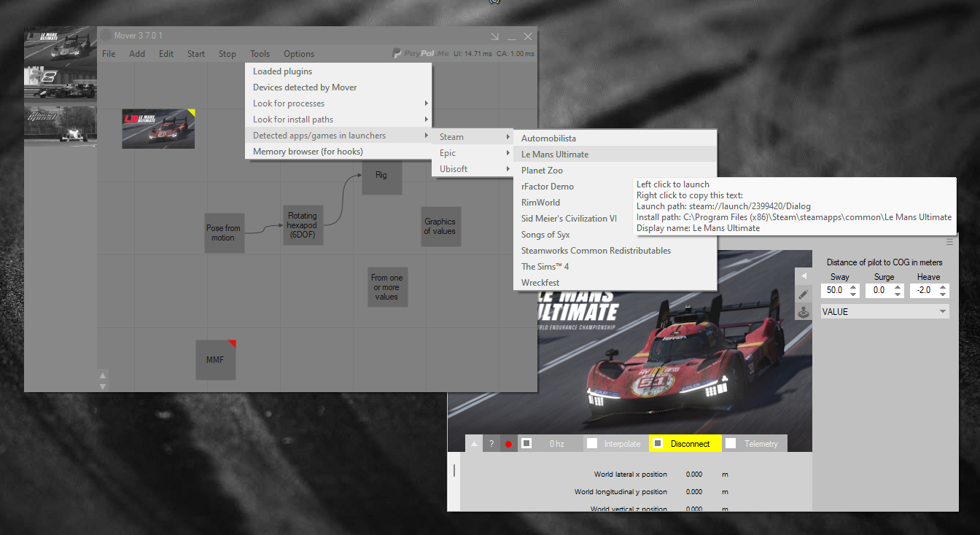Image resolution: width=980 pixels, height=535 pixels.
Task: Choose Memory browser (for hooks)
Action: [x=338, y=152]
